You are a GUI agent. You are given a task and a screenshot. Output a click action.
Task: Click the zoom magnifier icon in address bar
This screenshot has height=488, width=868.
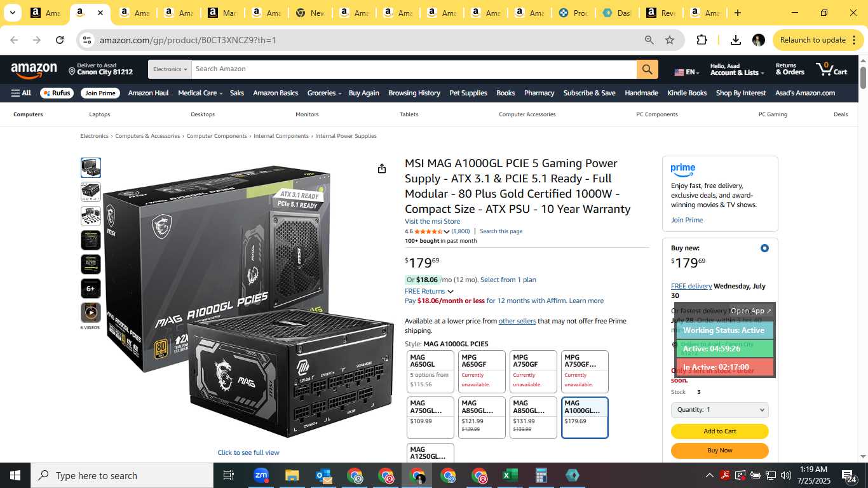point(649,40)
